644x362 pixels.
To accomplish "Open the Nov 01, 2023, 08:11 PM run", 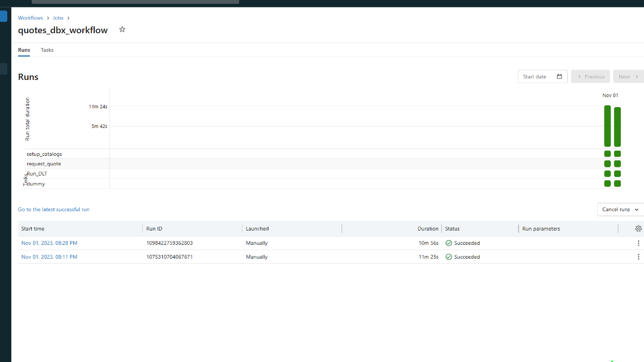I will click(x=49, y=257).
